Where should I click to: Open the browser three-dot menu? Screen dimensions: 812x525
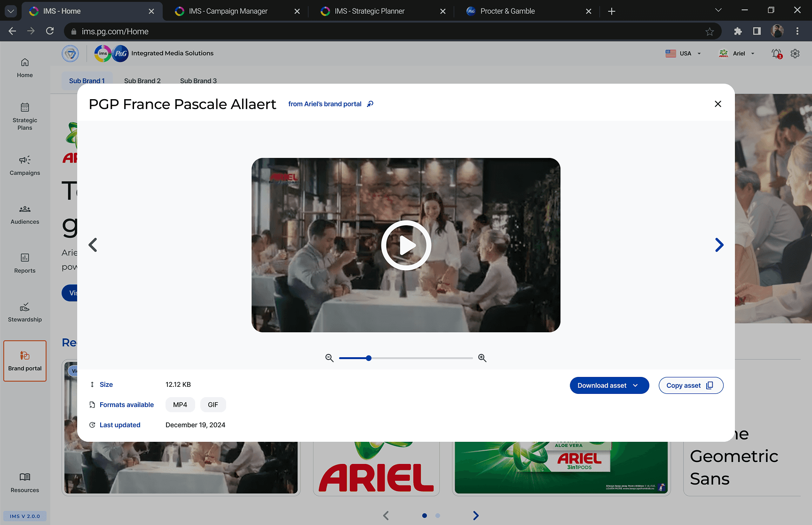[x=797, y=31]
